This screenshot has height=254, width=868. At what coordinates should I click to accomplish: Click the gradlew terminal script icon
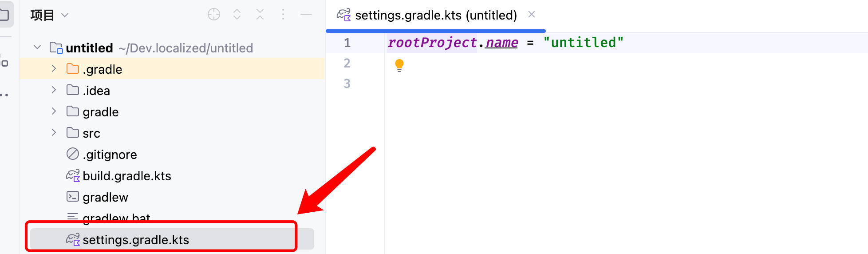(73, 197)
